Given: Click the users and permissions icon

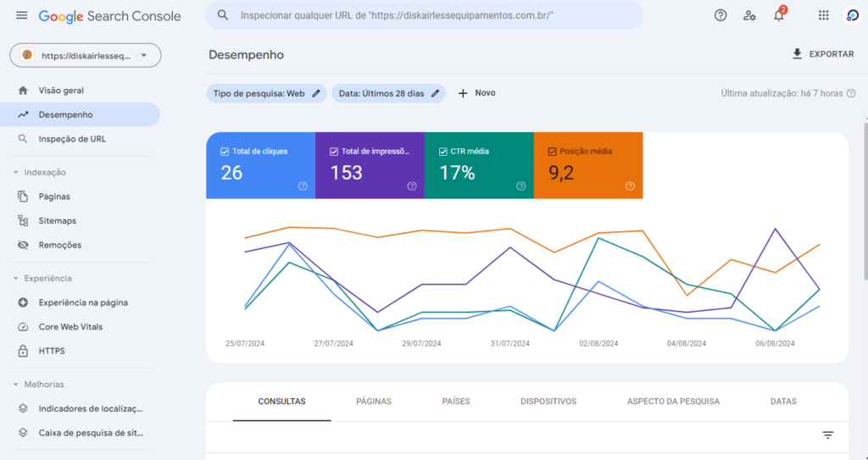Looking at the screenshot, I should pos(749,15).
